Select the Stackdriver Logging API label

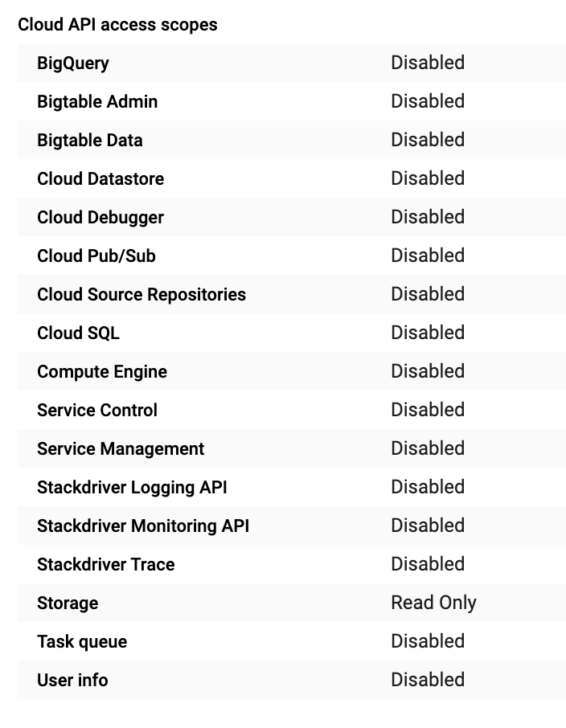pyautogui.click(x=132, y=487)
